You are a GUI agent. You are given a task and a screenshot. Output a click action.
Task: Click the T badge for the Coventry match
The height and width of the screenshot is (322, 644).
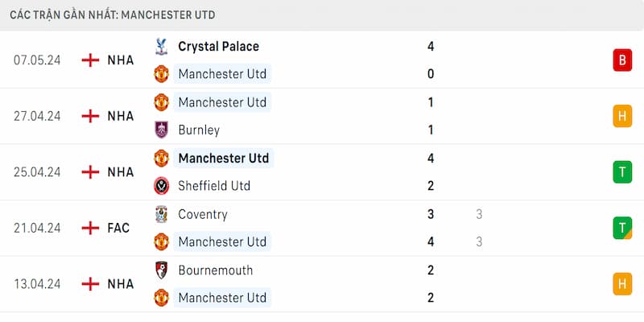click(x=621, y=228)
